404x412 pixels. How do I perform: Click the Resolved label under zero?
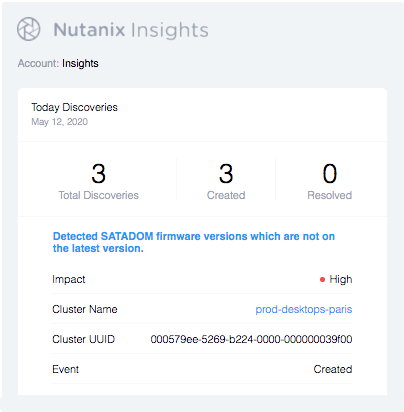pos(330,195)
